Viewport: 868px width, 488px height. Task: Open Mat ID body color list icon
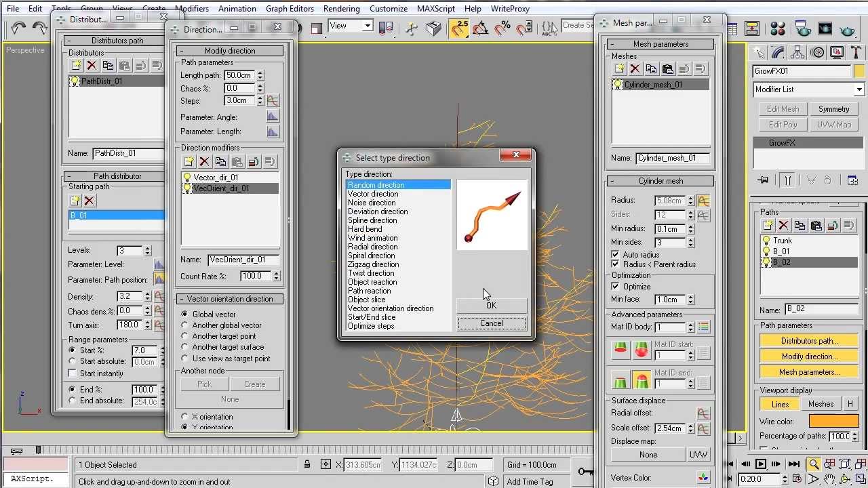pyautogui.click(x=703, y=327)
